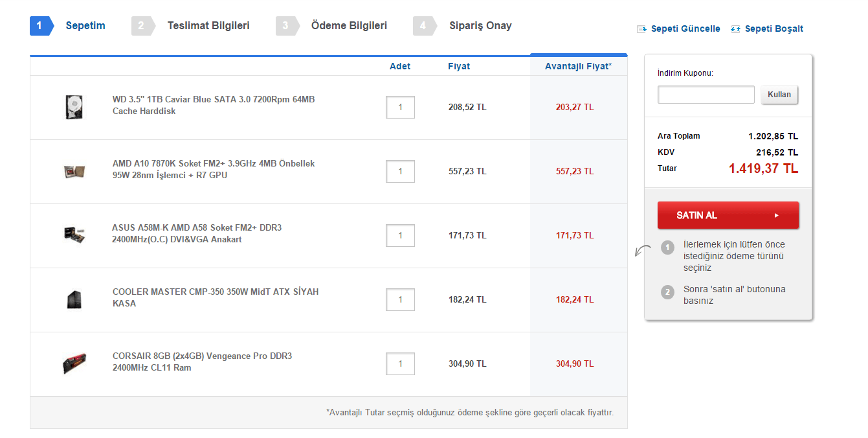Click the Sepeti Güncelle link text
Image resolution: width=868 pixels, height=438 pixels.
coord(685,29)
